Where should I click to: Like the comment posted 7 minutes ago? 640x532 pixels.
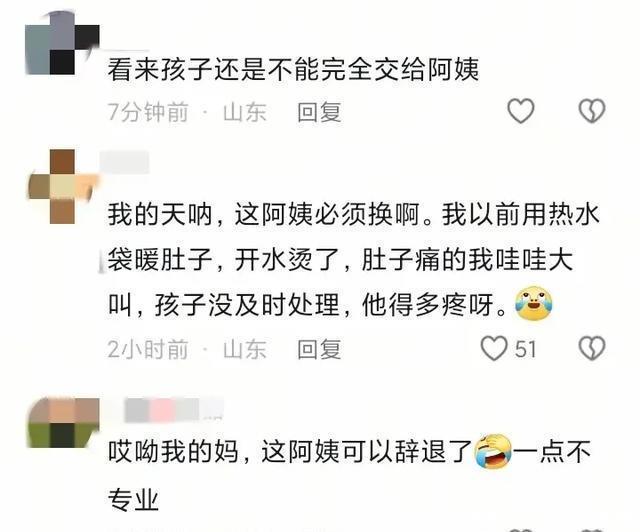click(520, 111)
